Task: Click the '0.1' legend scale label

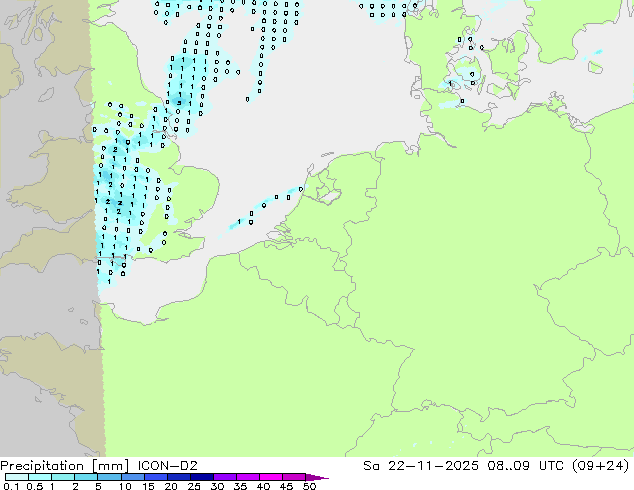Action: pos(11,486)
